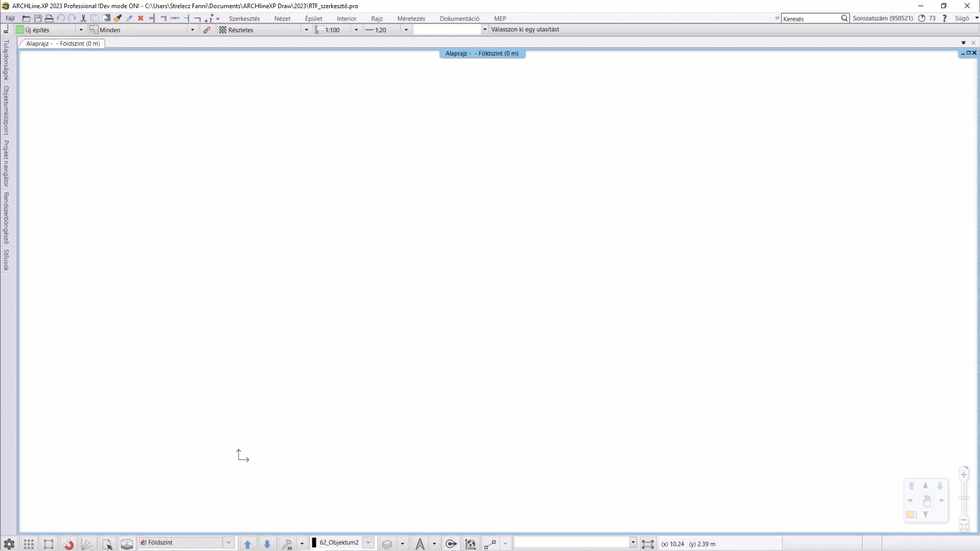Viewport: 980px width, 551px height.
Task: Expand the Új építés phase dropdown
Action: point(81,30)
